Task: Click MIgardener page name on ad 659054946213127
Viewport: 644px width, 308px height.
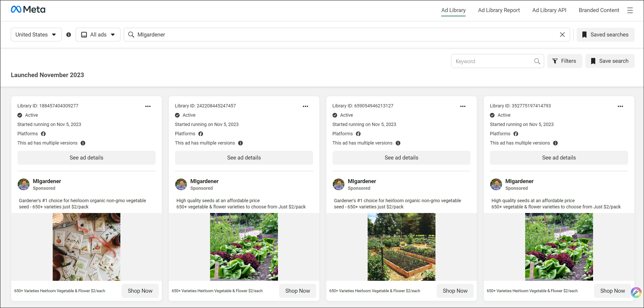Action: 362,181
